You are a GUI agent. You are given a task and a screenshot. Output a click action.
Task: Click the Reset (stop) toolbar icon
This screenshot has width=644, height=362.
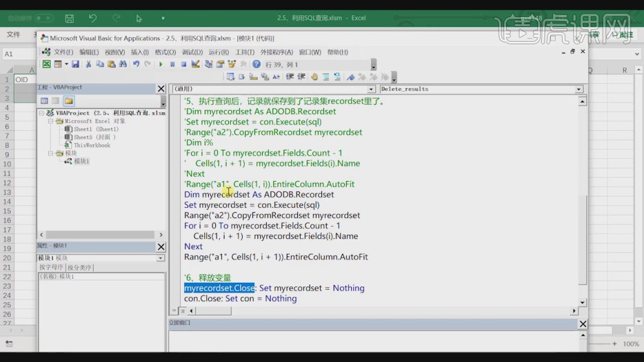183,64
